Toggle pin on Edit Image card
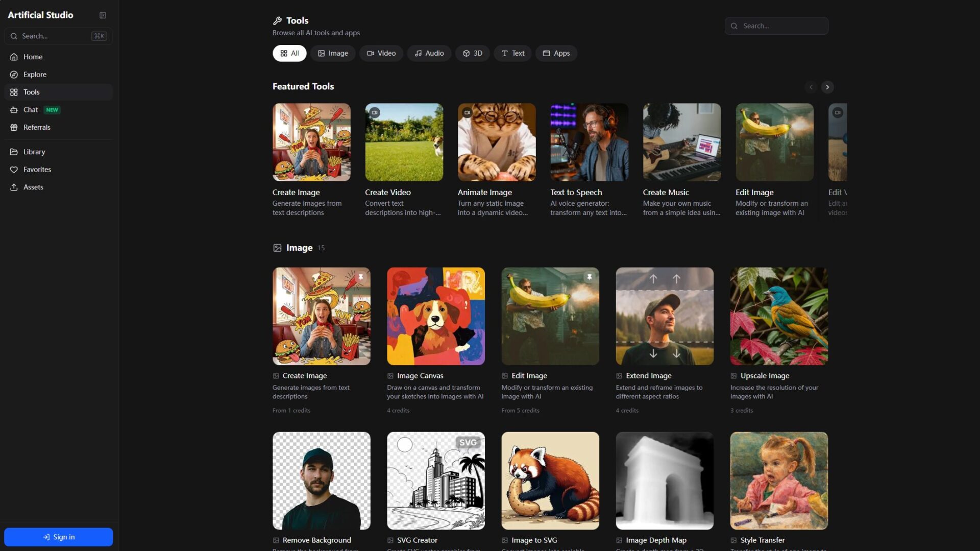The image size is (980, 551). point(589,277)
